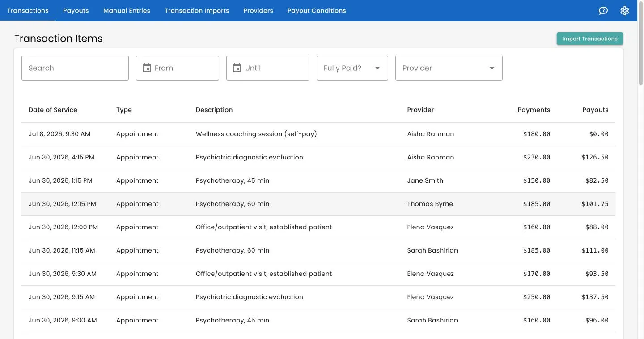644x339 pixels.
Task: Click the Thomas Byrne provider cell
Action: tap(430, 204)
